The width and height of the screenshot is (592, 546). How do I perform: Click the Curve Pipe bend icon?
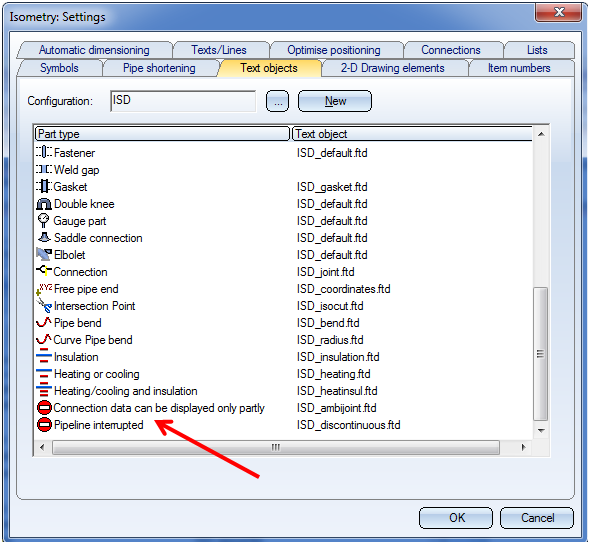click(x=44, y=339)
